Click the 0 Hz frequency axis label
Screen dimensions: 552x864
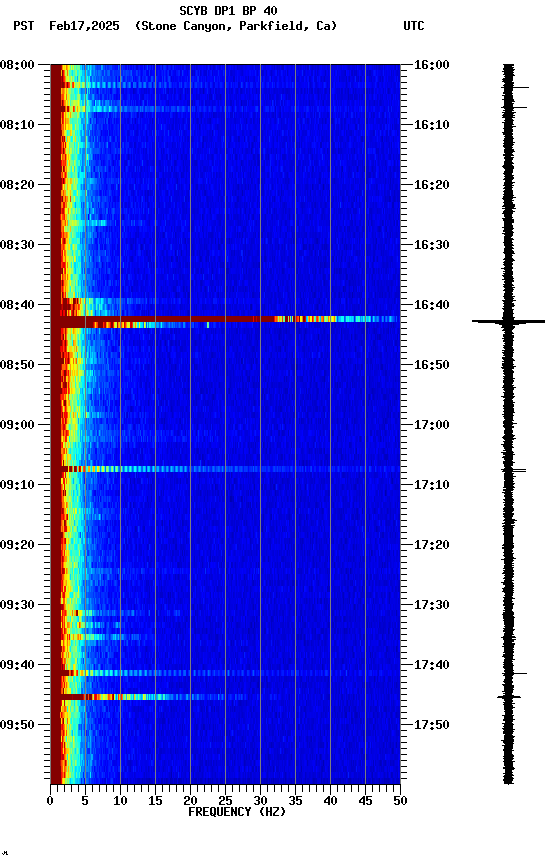[x=51, y=801]
